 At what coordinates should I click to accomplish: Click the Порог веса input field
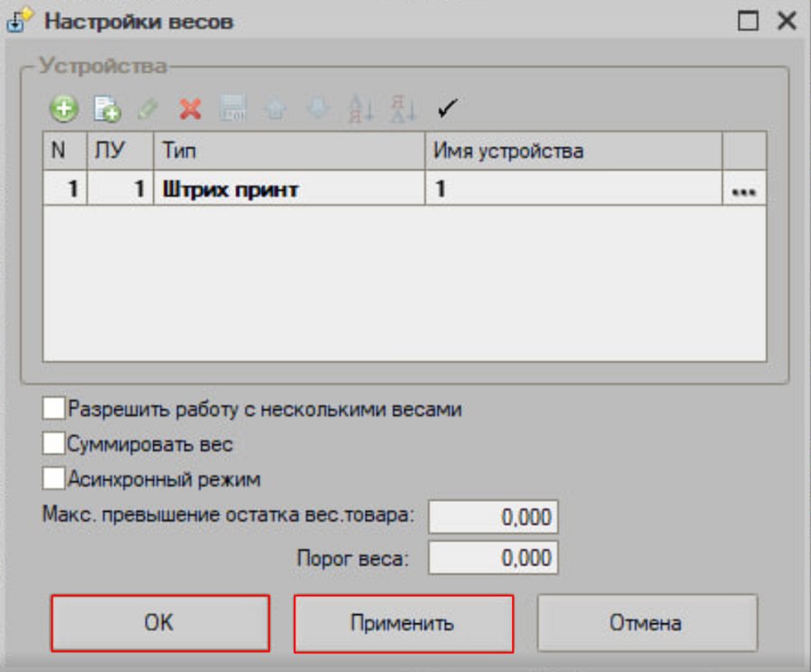(x=494, y=558)
